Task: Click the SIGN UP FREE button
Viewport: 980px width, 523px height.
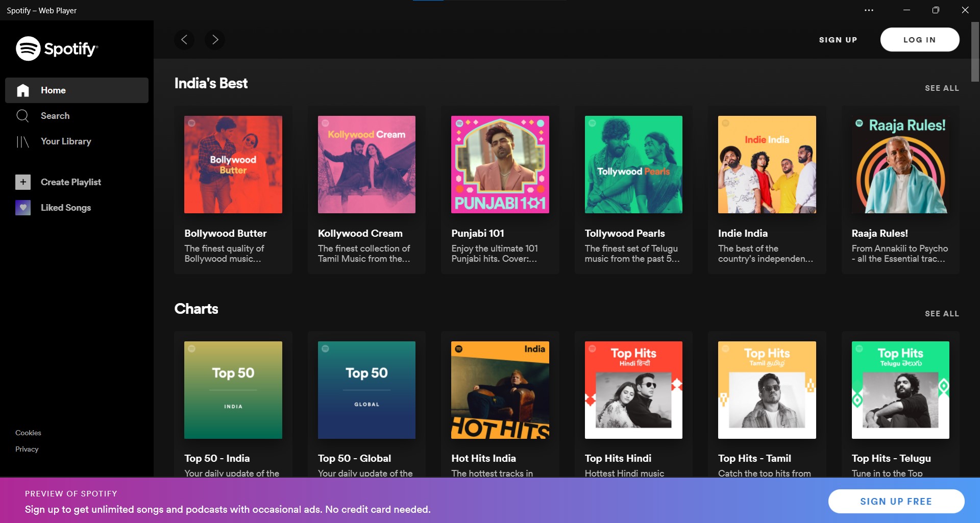Action: pyautogui.click(x=896, y=502)
